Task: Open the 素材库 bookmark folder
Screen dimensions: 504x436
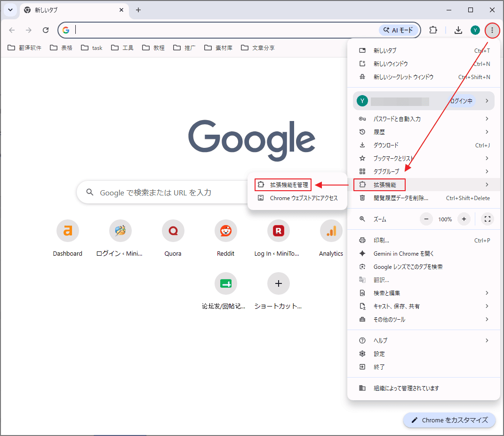Action: pyautogui.click(x=218, y=48)
